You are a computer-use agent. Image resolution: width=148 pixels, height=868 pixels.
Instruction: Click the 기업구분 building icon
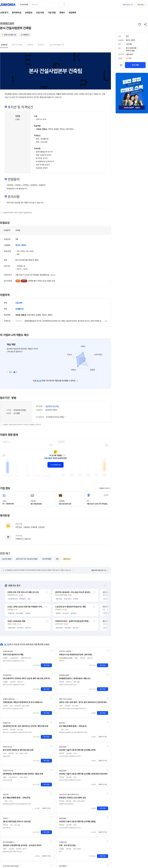coord(32,495)
